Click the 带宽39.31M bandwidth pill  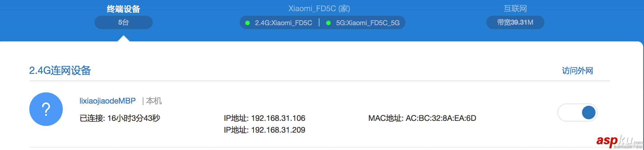[515, 22]
